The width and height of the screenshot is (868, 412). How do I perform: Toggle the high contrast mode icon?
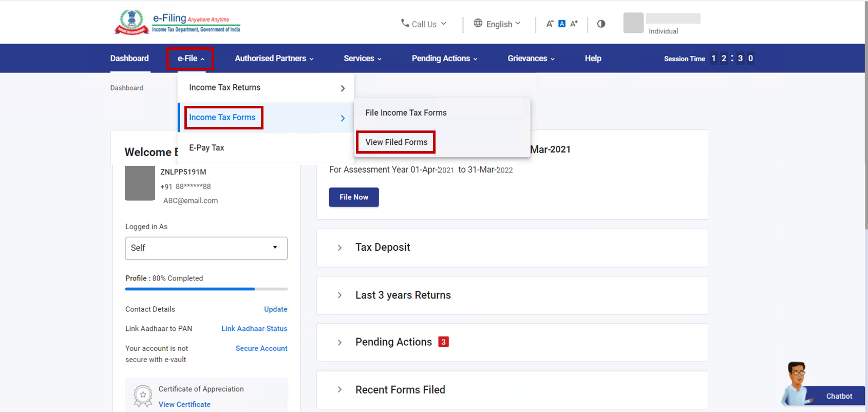601,24
